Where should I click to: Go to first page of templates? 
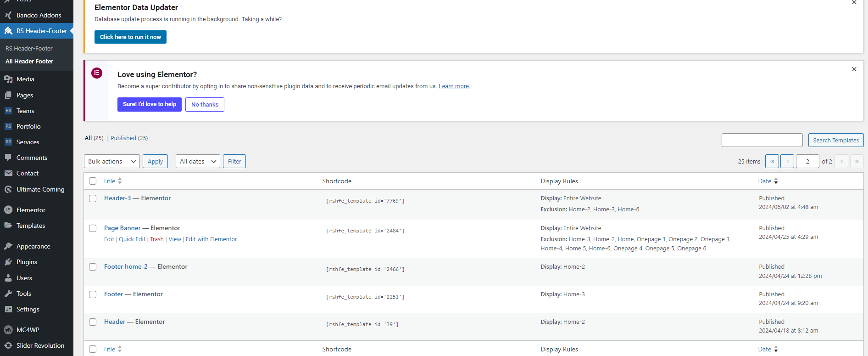pos(772,161)
